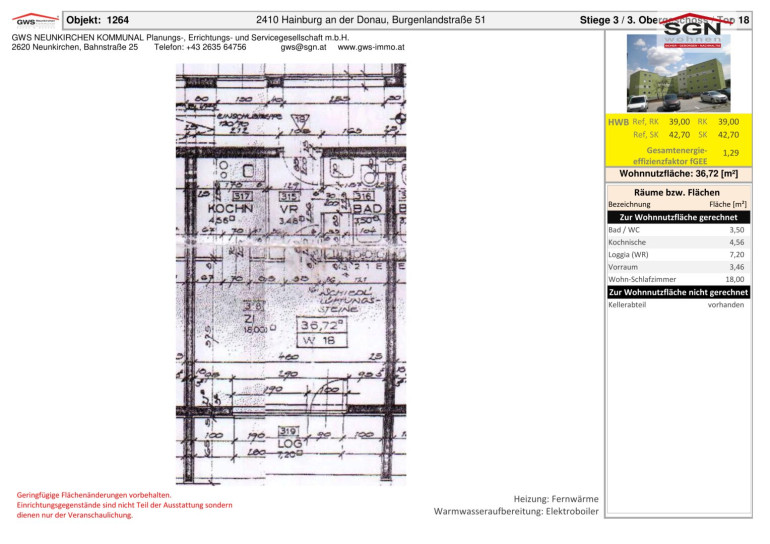The height and width of the screenshot is (544, 770).
Task: Click the Zur Wohnnutzfläche gerechnet black header
Action: coord(678,217)
